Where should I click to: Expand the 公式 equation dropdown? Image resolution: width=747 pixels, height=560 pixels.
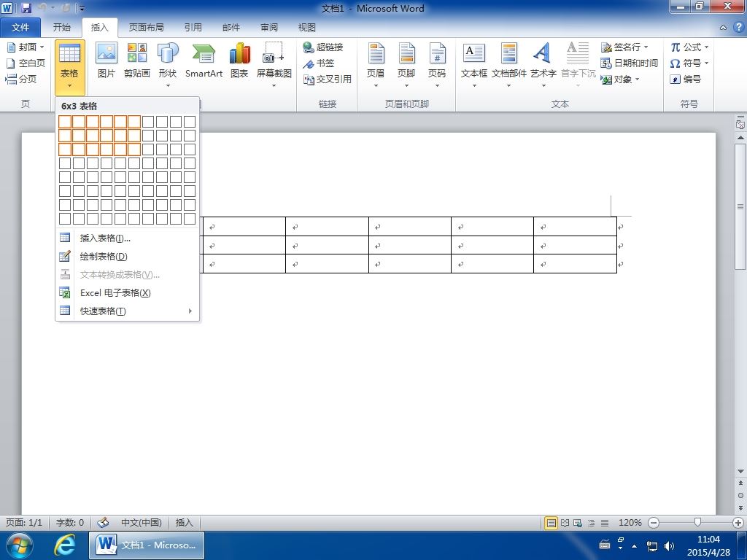point(706,47)
